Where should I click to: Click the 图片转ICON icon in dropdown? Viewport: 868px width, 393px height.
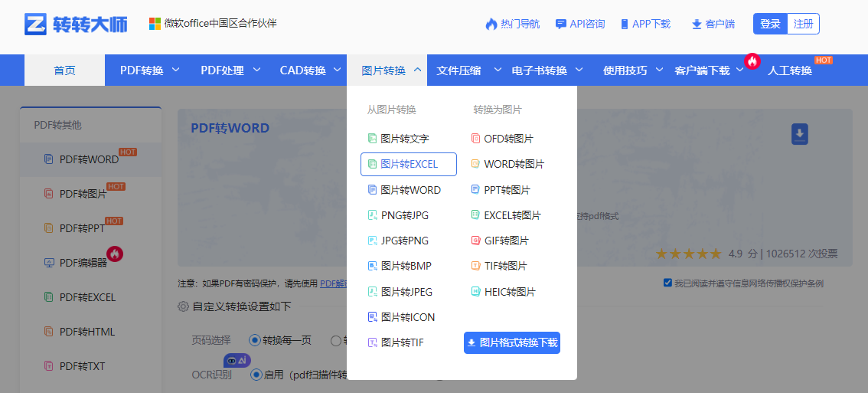tap(373, 317)
